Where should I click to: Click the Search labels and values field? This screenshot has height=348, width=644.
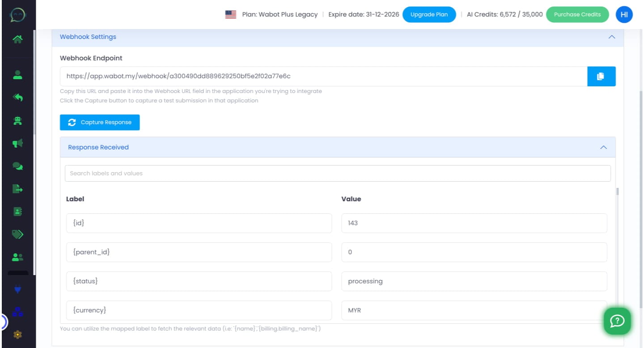click(337, 174)
